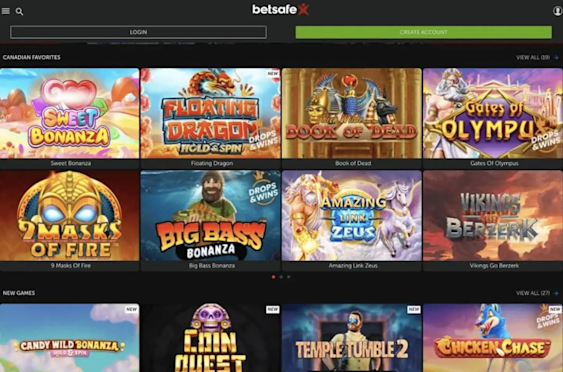Click the NEW badge on Temple Tumble 2
Image resolution: width=563 pixels, height=372 pixels.
tap(414, 309)
